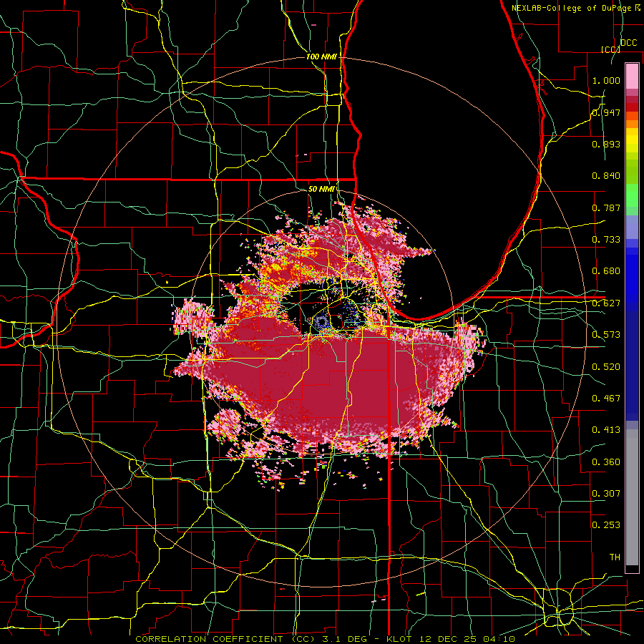The height and width of the screenshot is (644, 644).
Task: Click the TH threshold label on the scale
Action: coord(615,557)
